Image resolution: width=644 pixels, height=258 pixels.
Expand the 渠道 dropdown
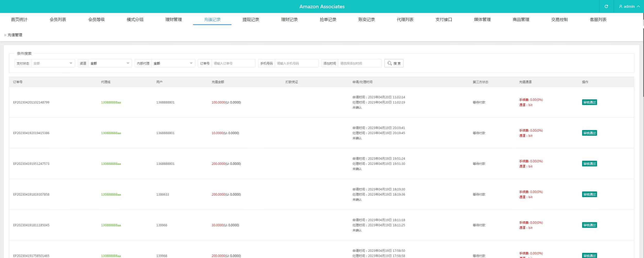[110, 63]
